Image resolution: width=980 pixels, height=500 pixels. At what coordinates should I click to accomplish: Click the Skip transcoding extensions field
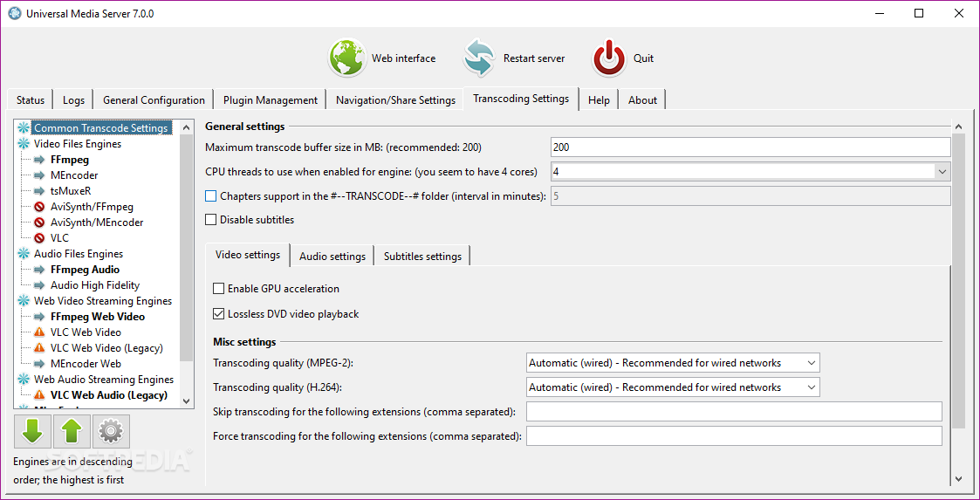pos(734,412)
